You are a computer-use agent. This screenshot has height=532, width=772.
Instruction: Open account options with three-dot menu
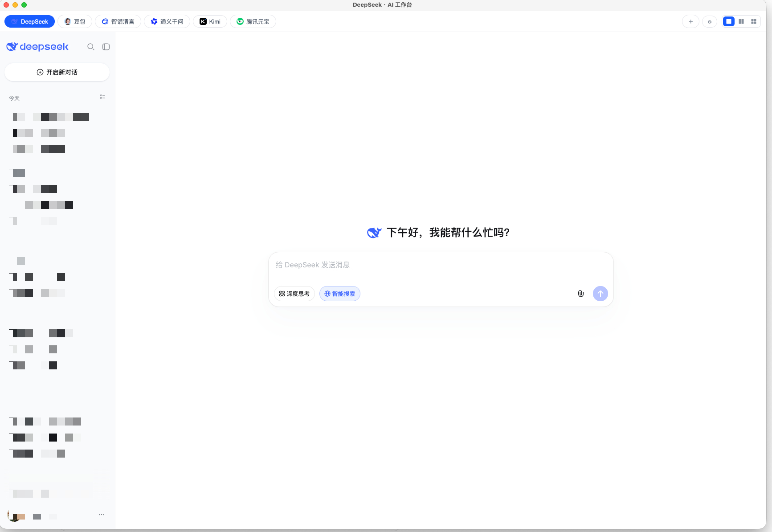pos(102,515)
